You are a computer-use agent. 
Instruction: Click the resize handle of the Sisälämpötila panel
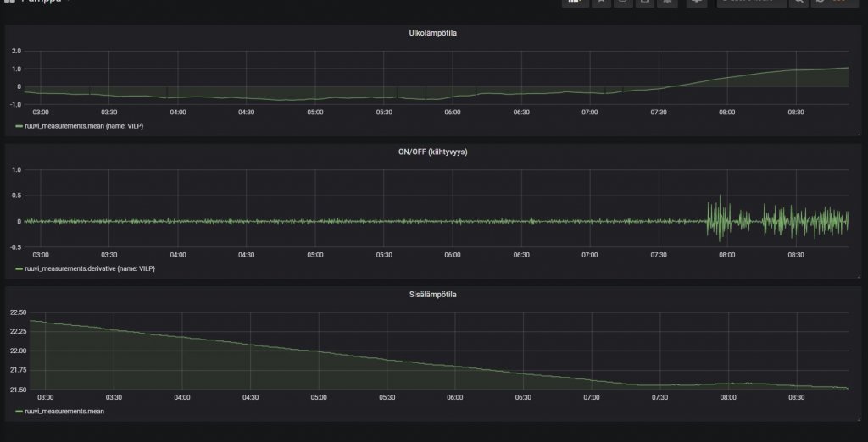(x=858, y=417)
